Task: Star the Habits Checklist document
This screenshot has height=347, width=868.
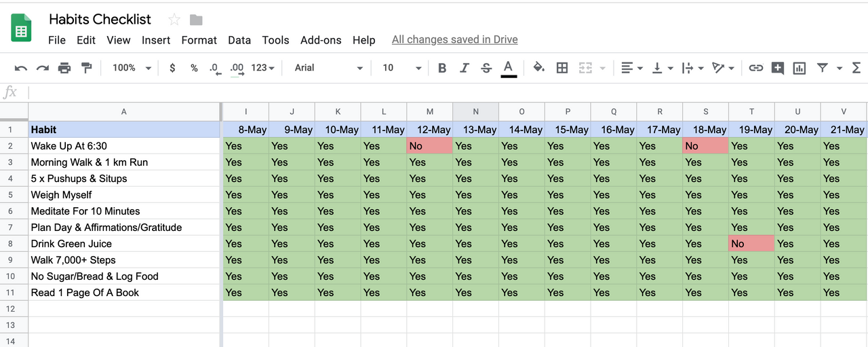Action: coord(174,19)
